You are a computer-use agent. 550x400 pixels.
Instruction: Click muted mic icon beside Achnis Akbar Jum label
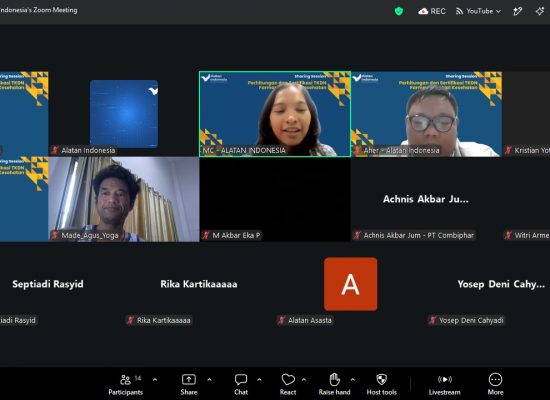(x=357, y=235)
